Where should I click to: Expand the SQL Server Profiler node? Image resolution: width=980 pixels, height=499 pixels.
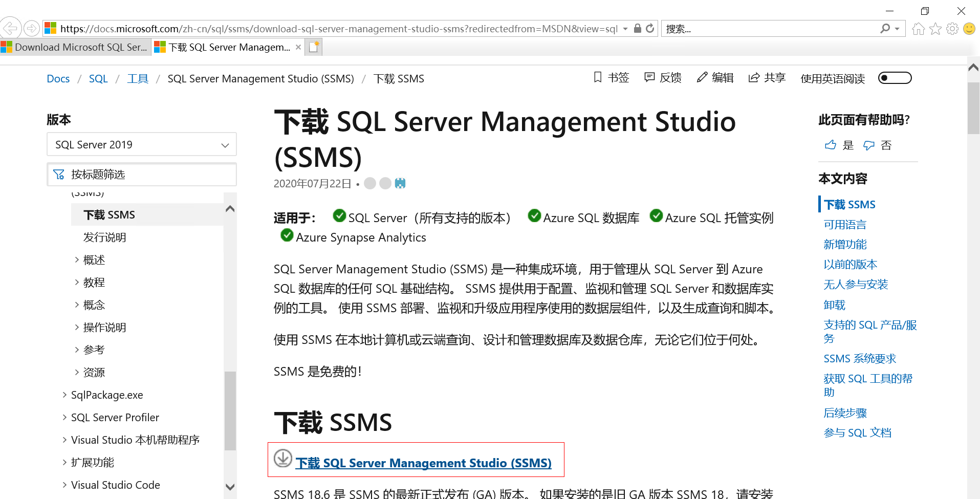(65, 417)
